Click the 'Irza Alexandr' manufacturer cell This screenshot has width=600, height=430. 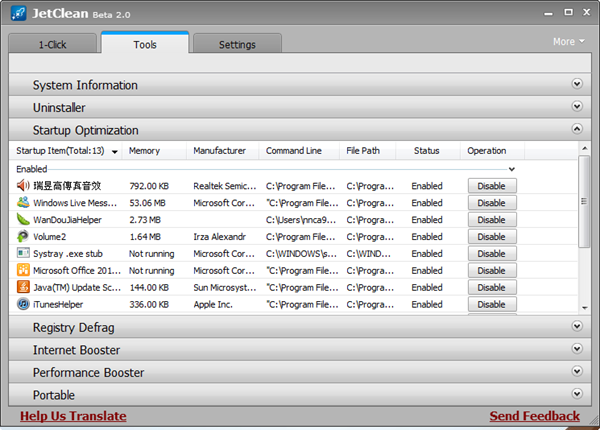pos(219,237)
